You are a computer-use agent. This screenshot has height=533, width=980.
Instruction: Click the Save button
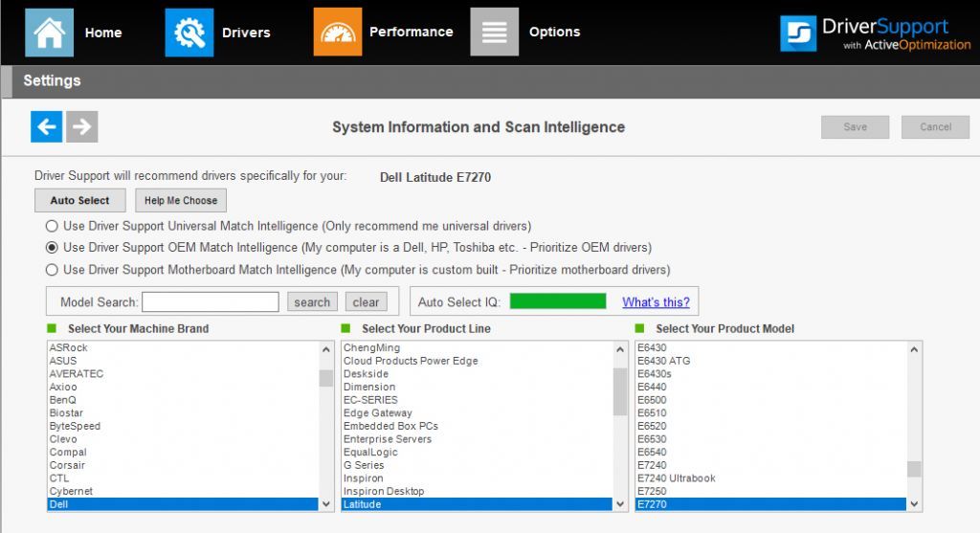tap(855, 127)
